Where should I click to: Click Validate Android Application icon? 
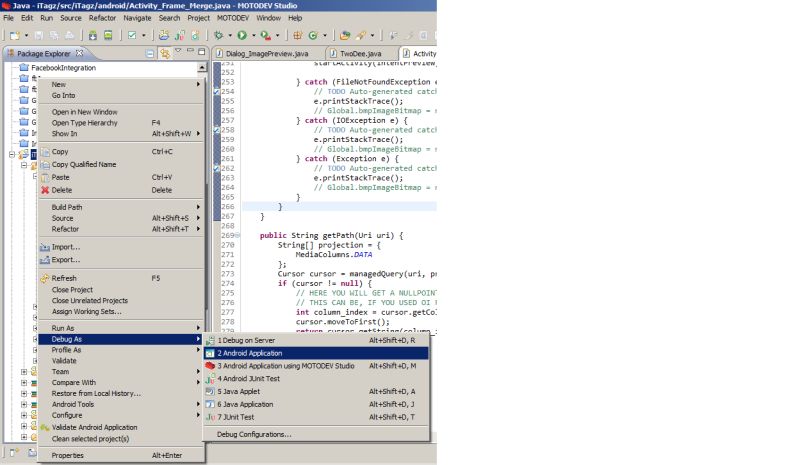[45, 427]
